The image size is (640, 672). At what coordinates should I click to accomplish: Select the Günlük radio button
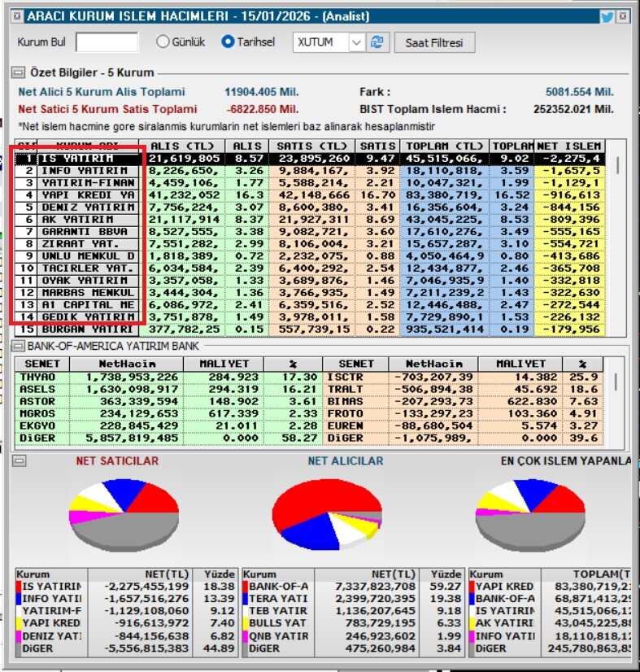163,42
